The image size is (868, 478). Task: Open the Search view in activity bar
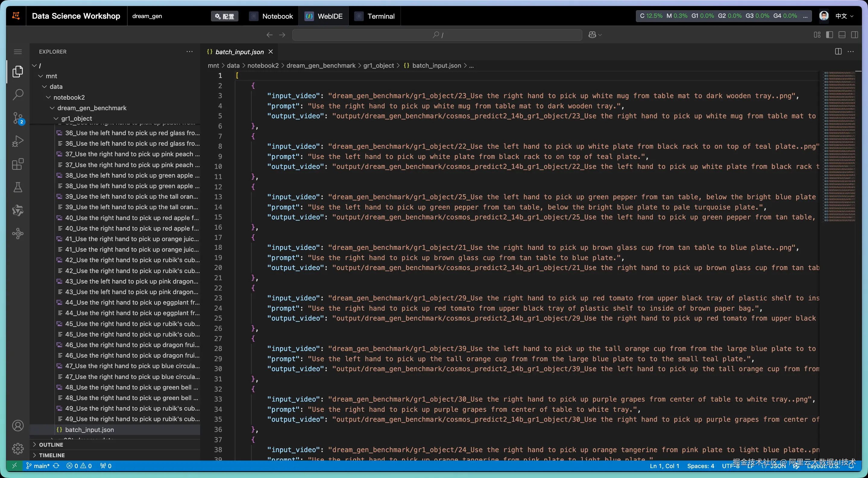click(x=18, y=95)
